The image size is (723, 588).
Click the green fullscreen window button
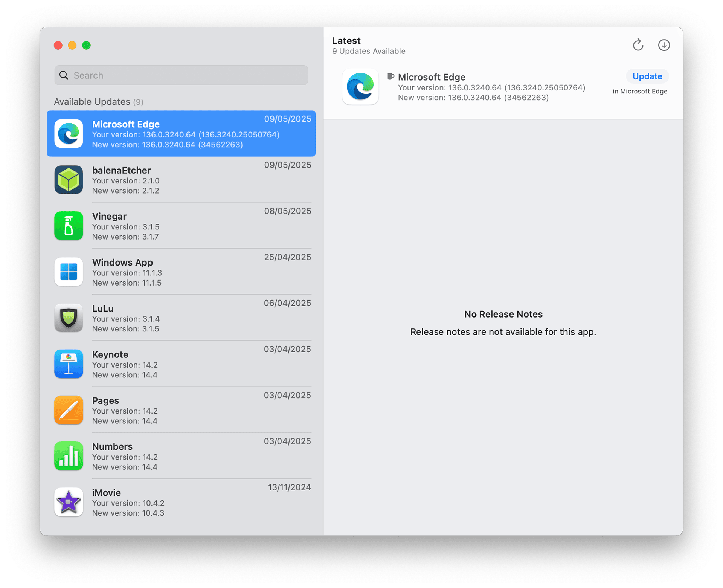point(86,45)
